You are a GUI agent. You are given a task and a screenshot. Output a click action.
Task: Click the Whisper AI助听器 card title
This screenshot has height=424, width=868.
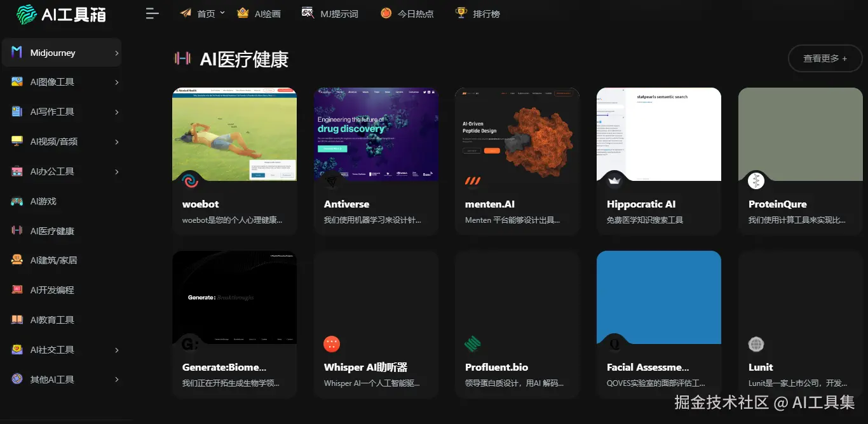pos(365,367)
